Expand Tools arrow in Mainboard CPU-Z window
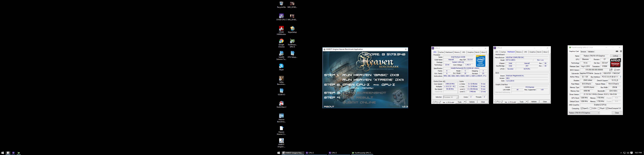This screenshot has width=644, height=155. [x=527, y=102]
